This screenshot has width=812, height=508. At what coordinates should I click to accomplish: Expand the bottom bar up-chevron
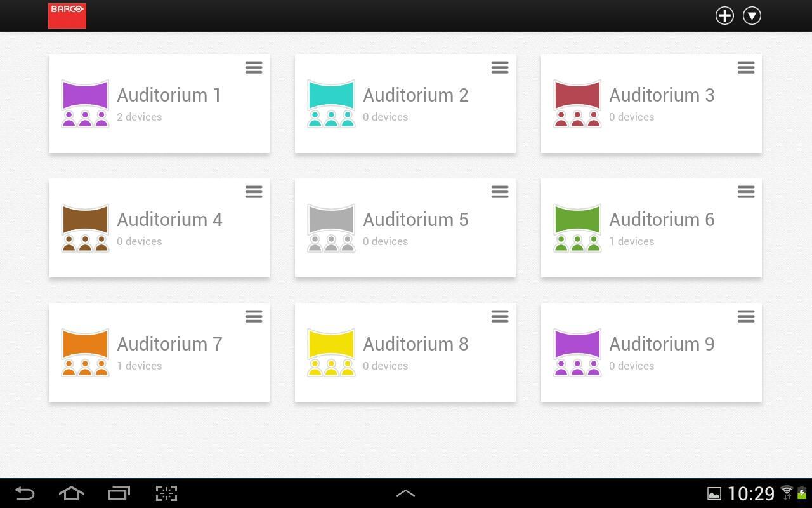(405, 493)
